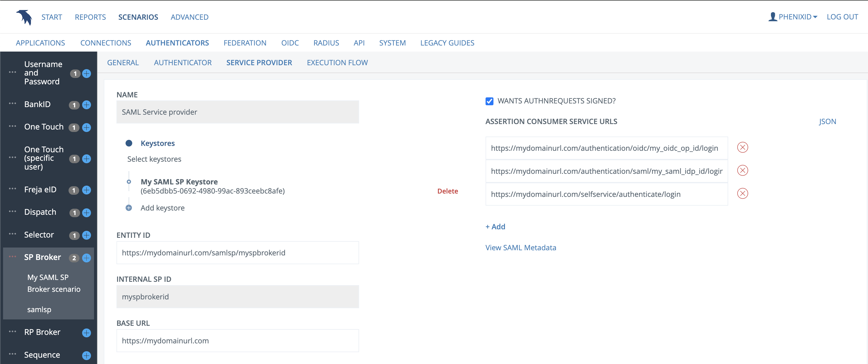This screenshot has height=364, width=868.
Task: Open dots menu for Username and Password
Action: click(x=12, y=72)
